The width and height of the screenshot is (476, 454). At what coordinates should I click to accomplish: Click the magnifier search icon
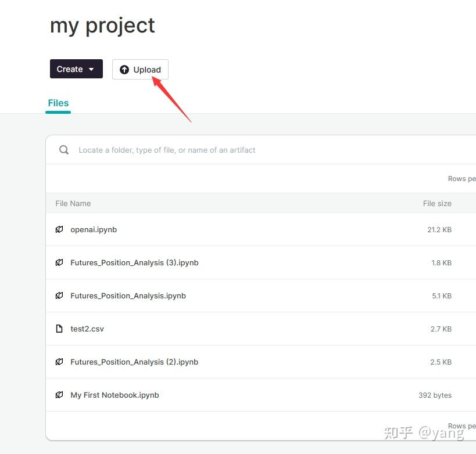point(64,150)
